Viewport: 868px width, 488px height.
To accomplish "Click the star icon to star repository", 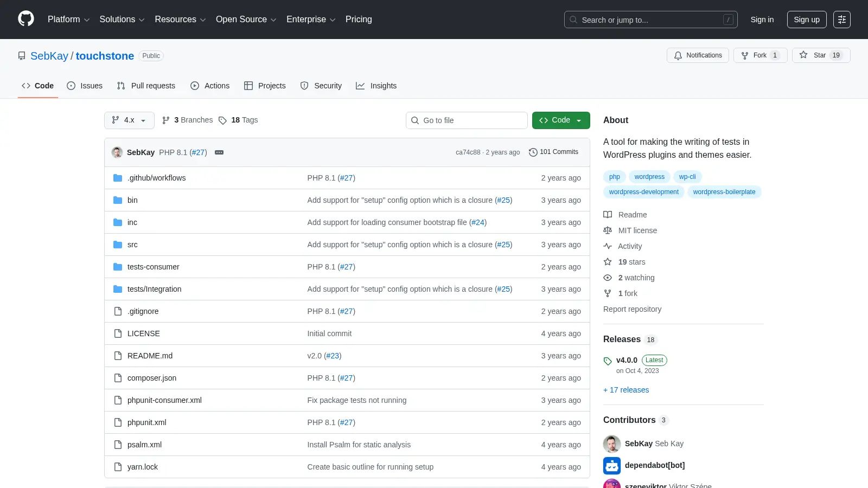I will (803, 55).
